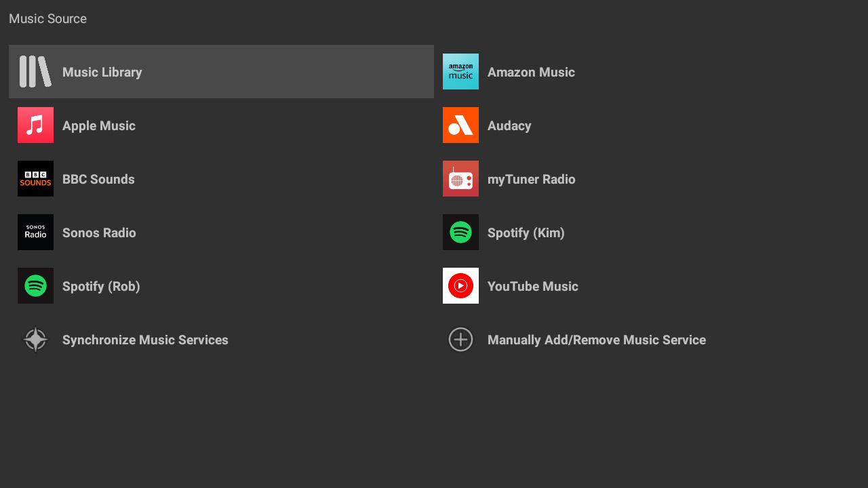Click the highlighted Music Library row
The width and height of the screenshot is (868, 488).
(221, 71)
